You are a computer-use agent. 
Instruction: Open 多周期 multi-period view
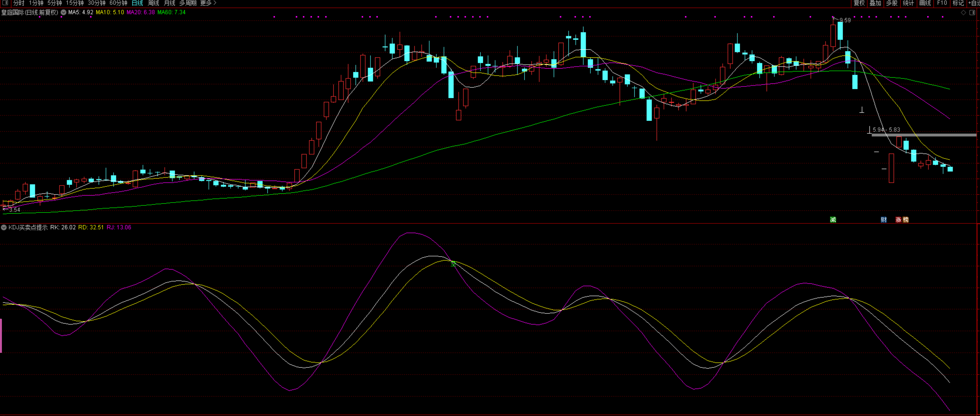click(188, 3)
